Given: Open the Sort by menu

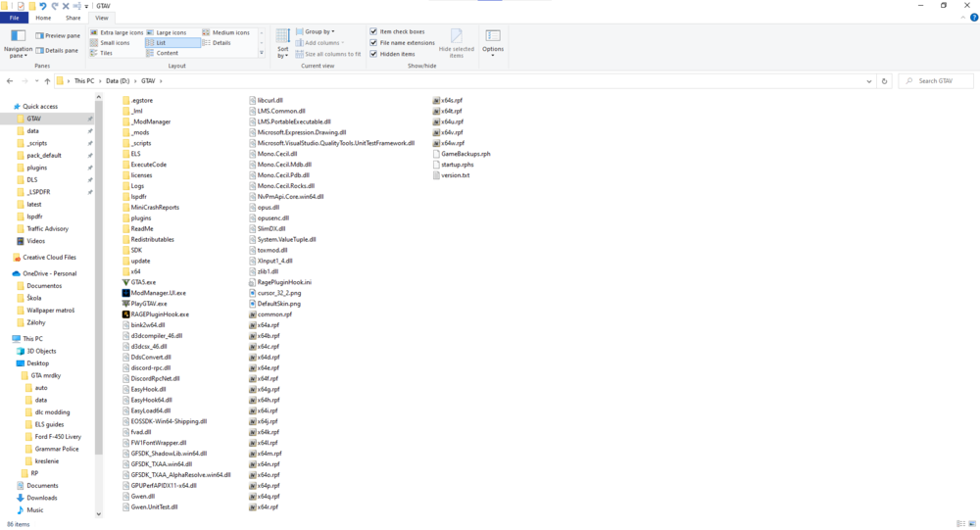Looking at the screenshot, I should (282, 44).
